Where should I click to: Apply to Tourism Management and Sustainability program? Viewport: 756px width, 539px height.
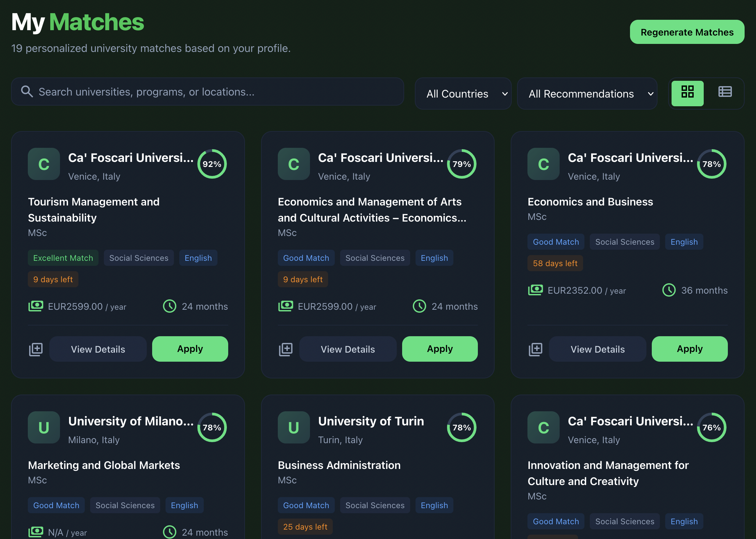[x=190, y=349]
